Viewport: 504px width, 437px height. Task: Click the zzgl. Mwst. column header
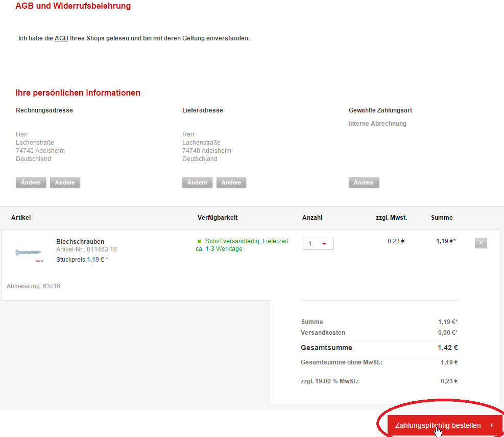392,218
